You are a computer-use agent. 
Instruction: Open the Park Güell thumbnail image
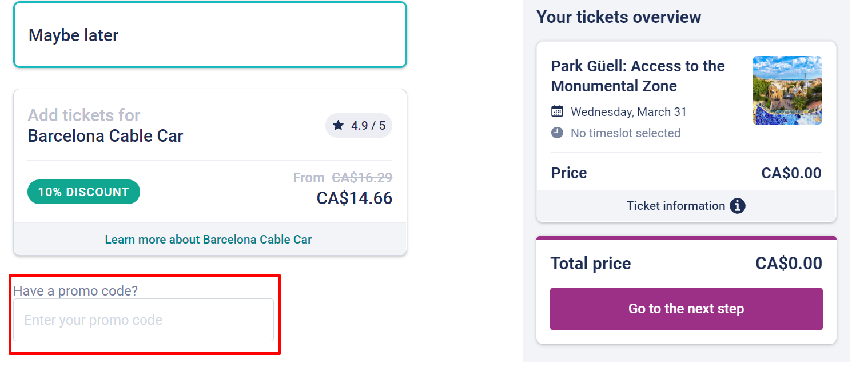pos(787,90)
